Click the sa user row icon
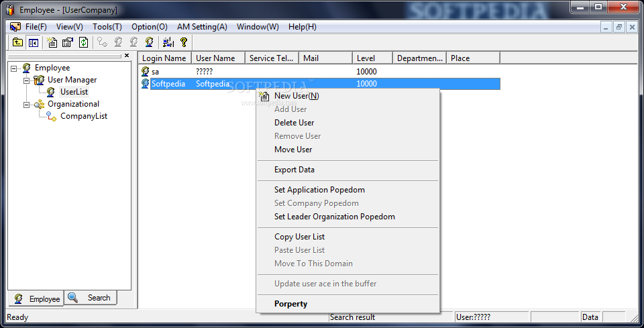This screenshot has width=644, height=328. coord(146,71)
